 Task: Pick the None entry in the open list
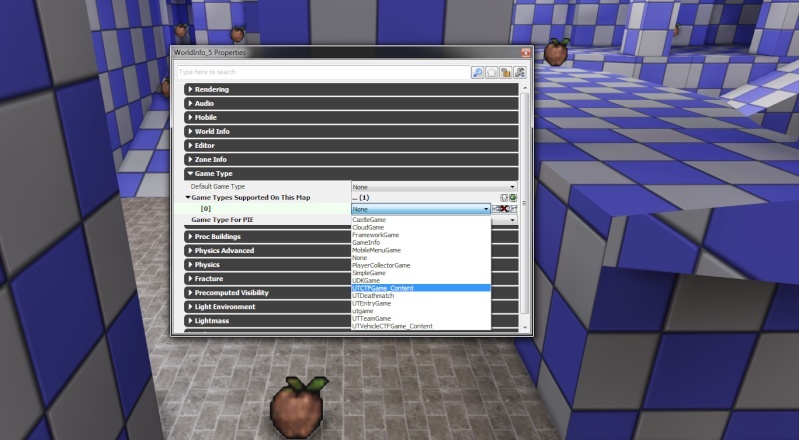point(421,258)
